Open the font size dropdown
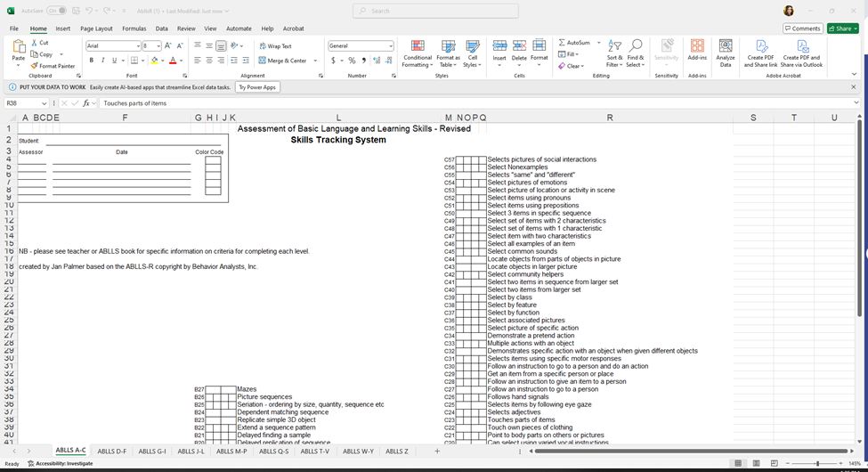The image size is (868, 472). 158,46
